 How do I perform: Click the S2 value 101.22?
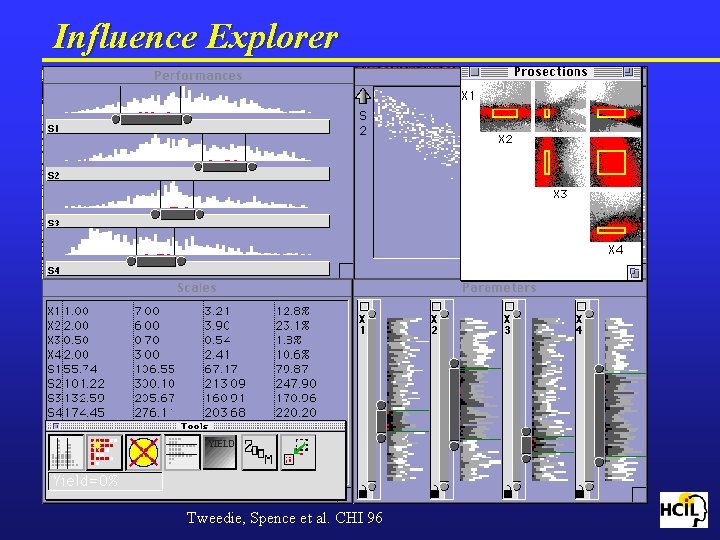tap(84, 384)
